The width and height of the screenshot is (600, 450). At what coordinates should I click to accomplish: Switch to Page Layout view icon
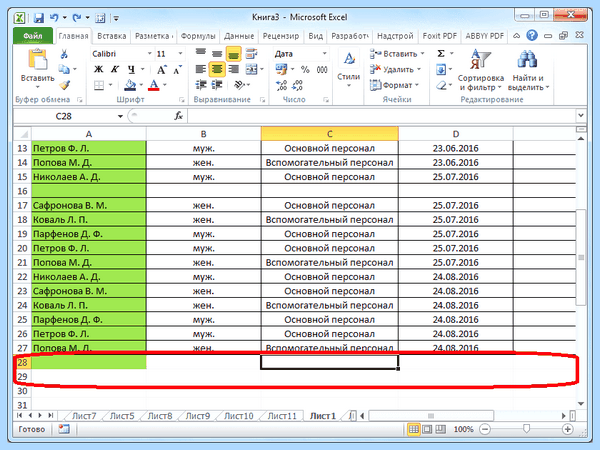[x=427, y=429]
